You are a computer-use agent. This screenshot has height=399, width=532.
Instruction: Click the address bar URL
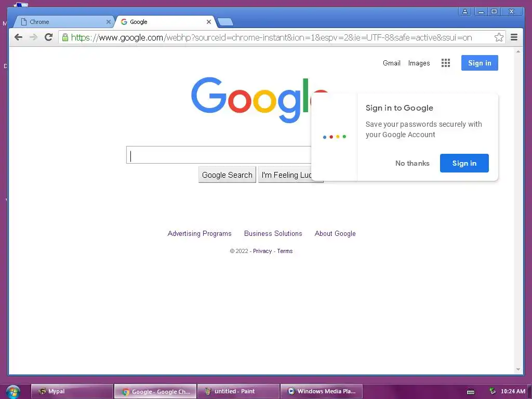pos(271,37)
